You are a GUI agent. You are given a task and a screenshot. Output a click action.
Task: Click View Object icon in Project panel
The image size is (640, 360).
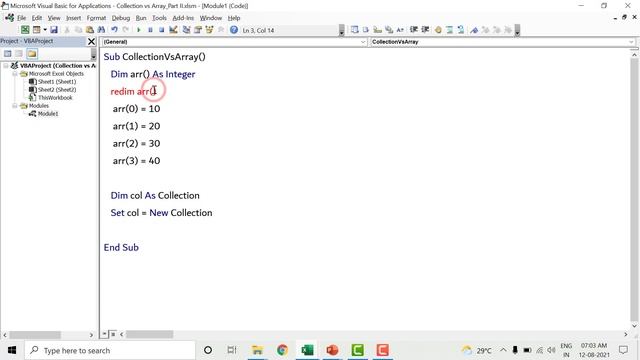coord(19,53)
